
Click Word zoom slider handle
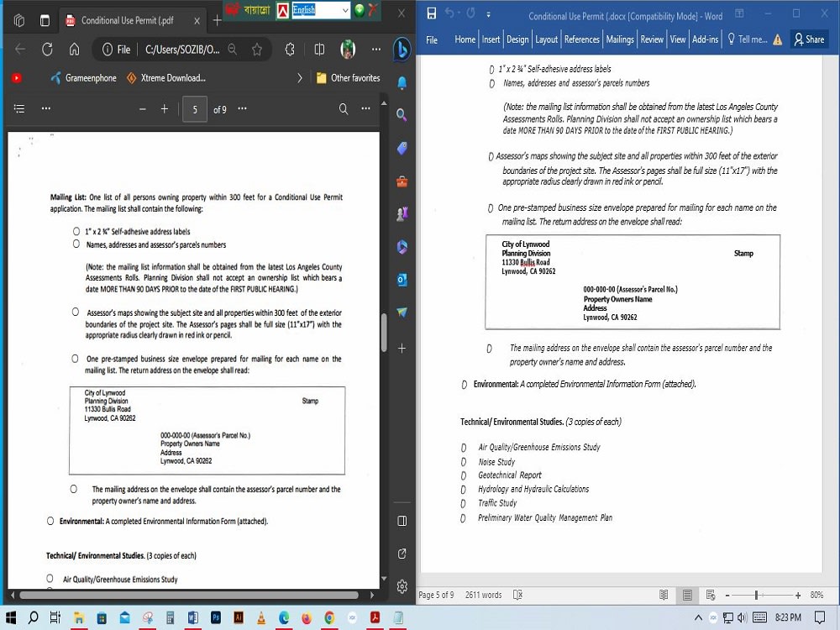pyautogui.click(x=757, y=595)
